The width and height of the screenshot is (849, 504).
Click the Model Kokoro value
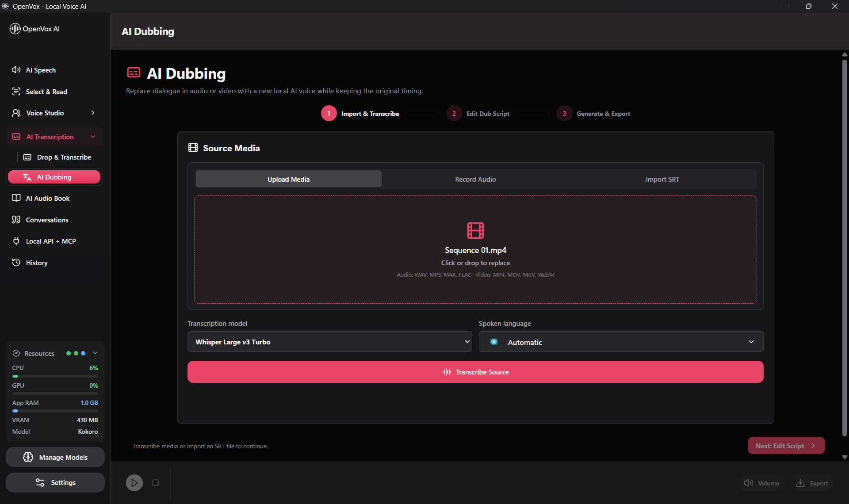(x=88, y=431)
